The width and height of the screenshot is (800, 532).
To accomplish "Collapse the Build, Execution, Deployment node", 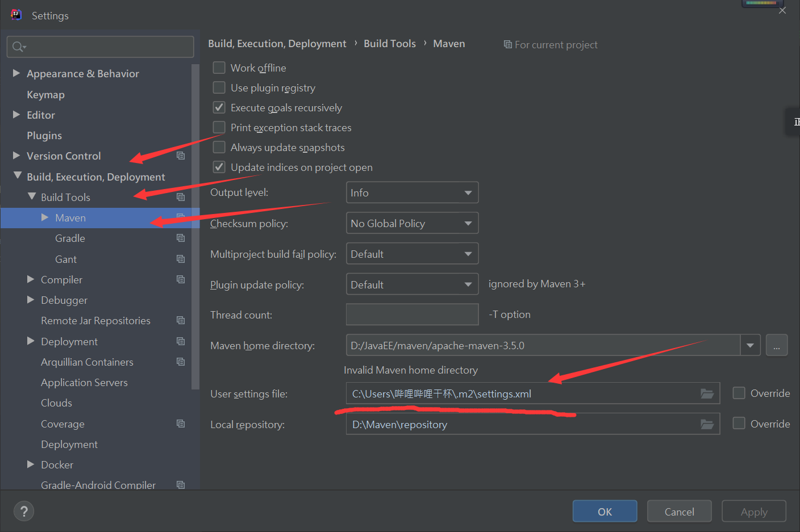I will point(17,176).
